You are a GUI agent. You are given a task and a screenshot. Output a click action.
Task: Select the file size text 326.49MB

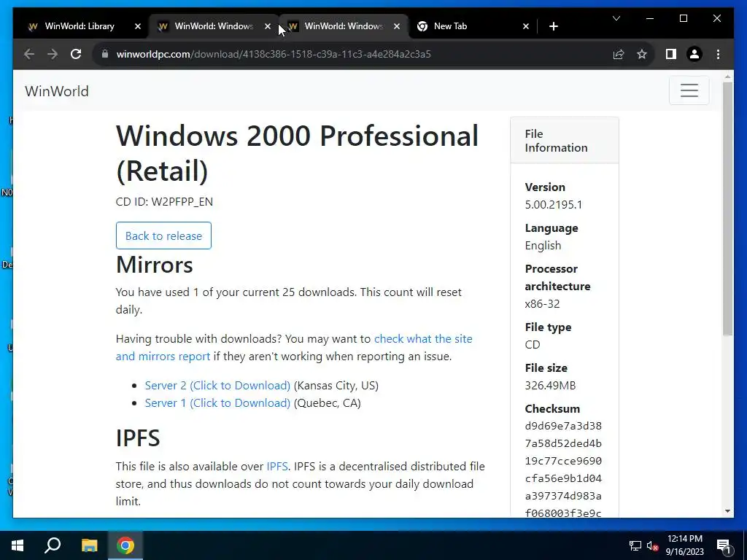click(550, 385)
